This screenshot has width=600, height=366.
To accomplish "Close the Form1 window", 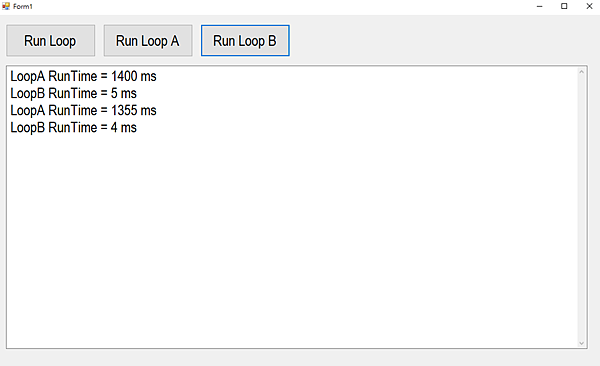I will pos(589,6).
